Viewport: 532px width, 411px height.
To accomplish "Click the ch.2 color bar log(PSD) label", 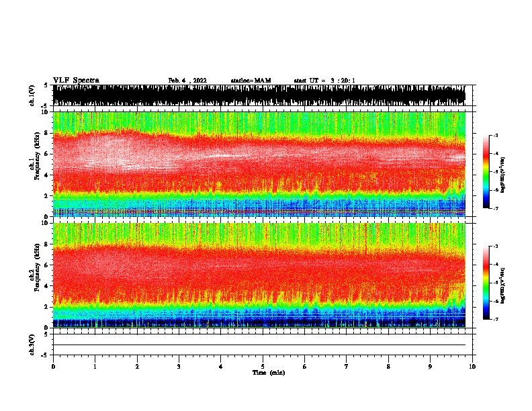I will (502, 286).
